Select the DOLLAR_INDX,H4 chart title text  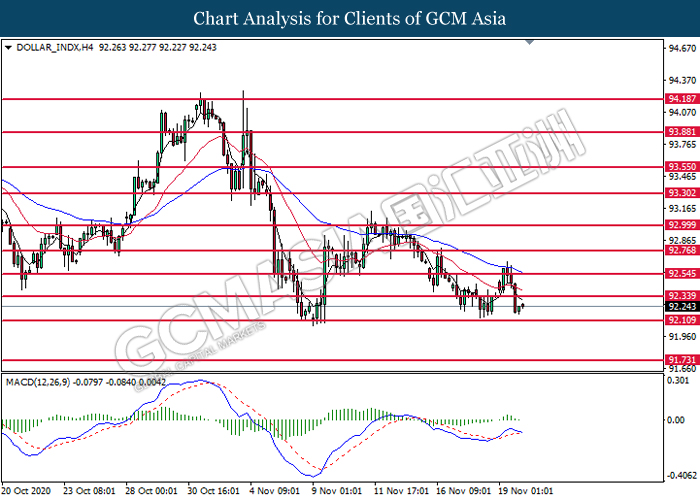54,47
